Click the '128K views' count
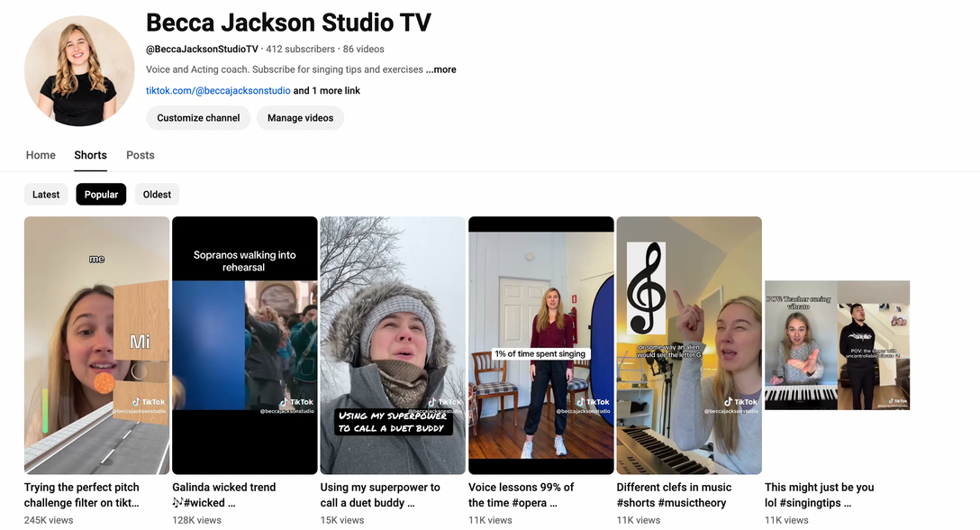 197,520
